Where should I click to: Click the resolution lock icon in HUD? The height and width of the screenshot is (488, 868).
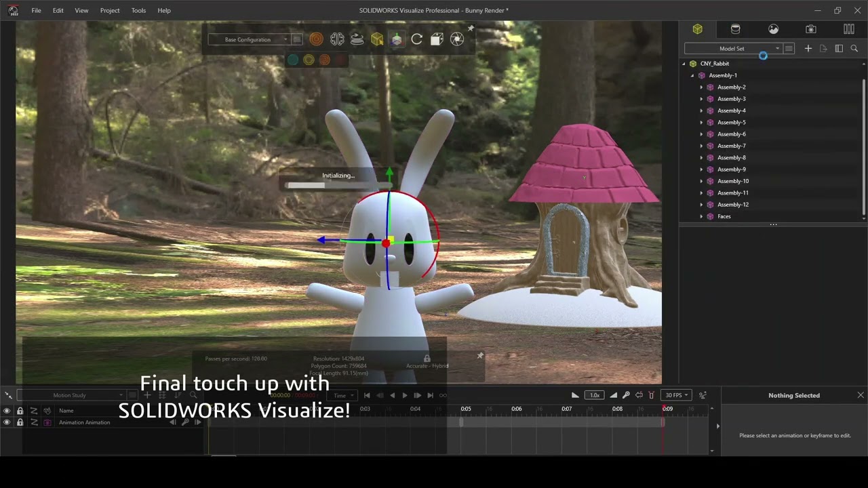427,359
